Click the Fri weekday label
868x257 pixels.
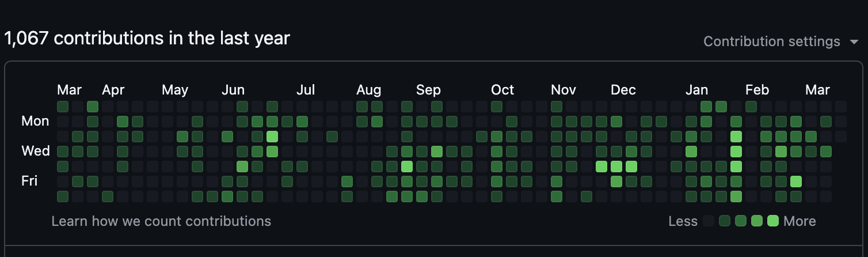click(29, 181)
